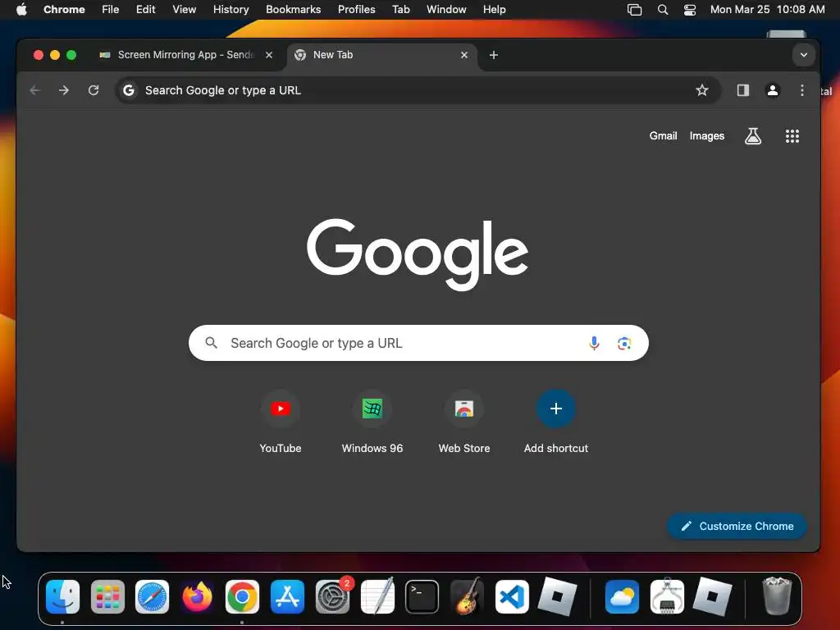Open the Chrome profile avatar
This screenshot has width=840, height=630.
click(x=773, y=90)
